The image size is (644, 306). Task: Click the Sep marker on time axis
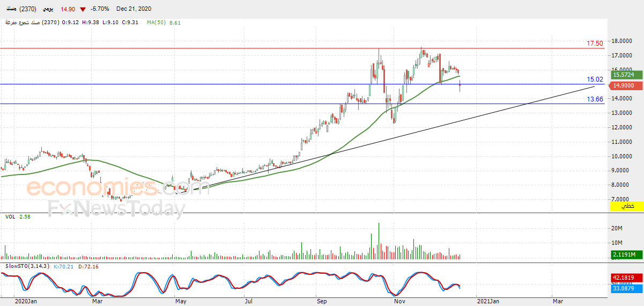click(x=322, y=302)
